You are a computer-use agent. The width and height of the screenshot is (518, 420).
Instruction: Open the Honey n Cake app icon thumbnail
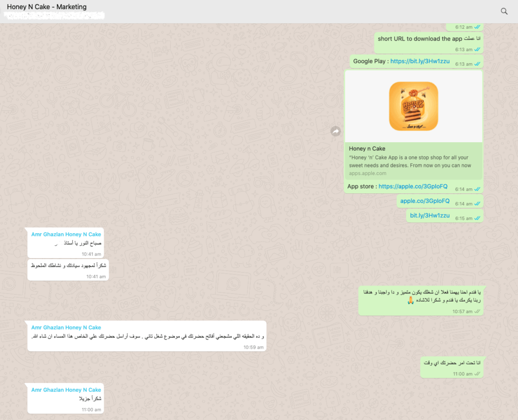[x=414, y=106]
